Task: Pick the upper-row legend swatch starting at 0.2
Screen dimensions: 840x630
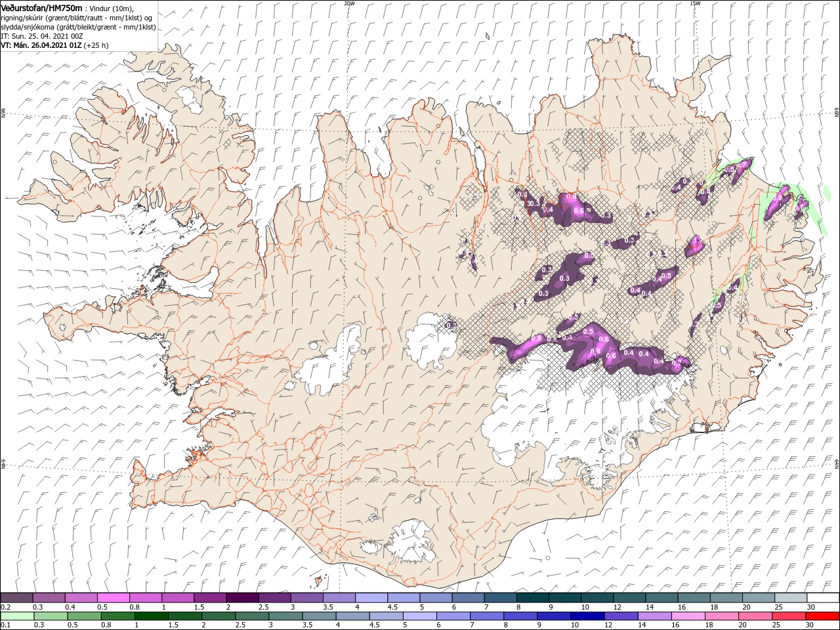Action: click(x=16, y=598)
